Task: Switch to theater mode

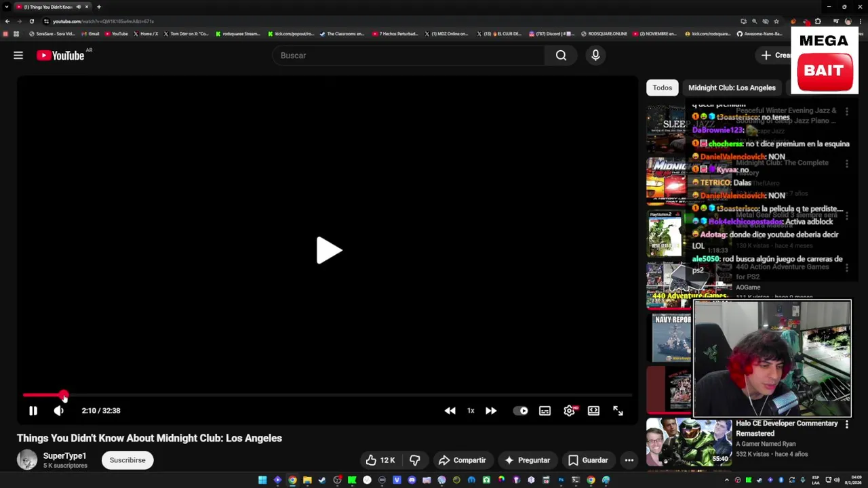Action: tap(593, 411)
